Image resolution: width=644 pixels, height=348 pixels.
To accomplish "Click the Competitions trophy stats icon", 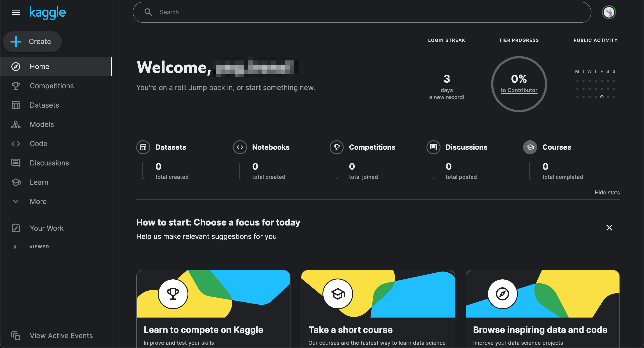I will [x=336, y=147].
